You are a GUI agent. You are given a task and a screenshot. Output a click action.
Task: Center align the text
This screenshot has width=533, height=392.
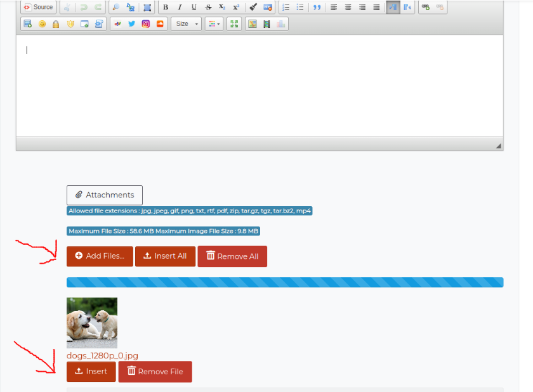point(348,7)
